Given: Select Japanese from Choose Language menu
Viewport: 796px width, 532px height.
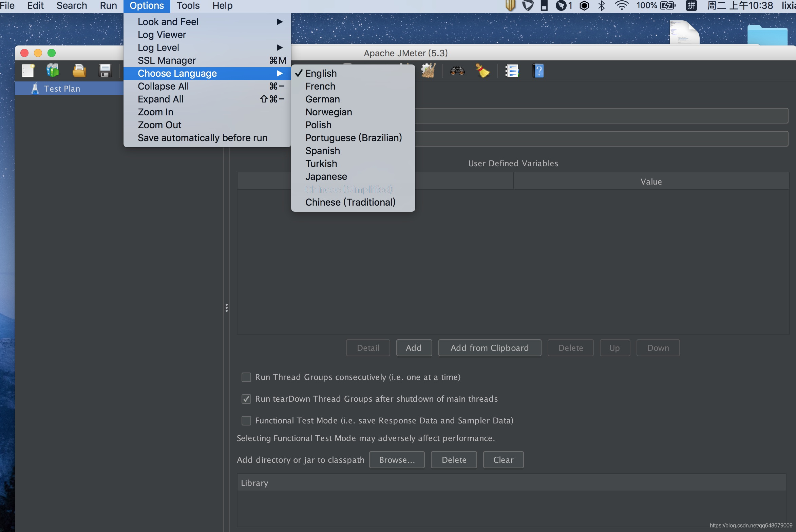Looking at the screenshot, I should (326, 176).
